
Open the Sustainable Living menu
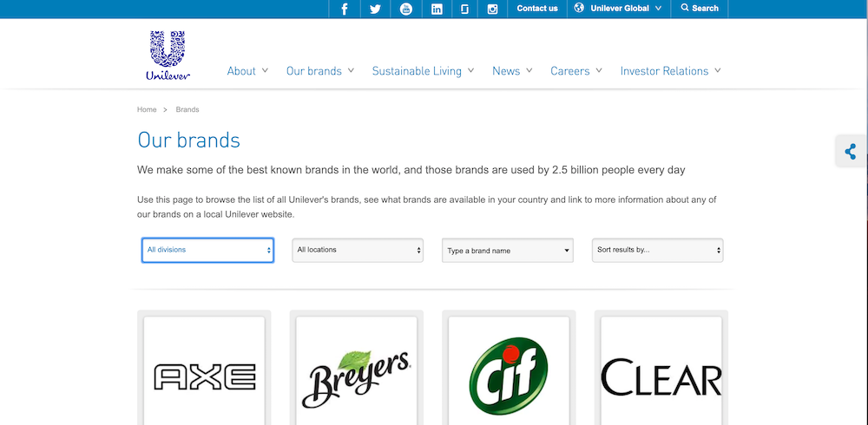423,71
